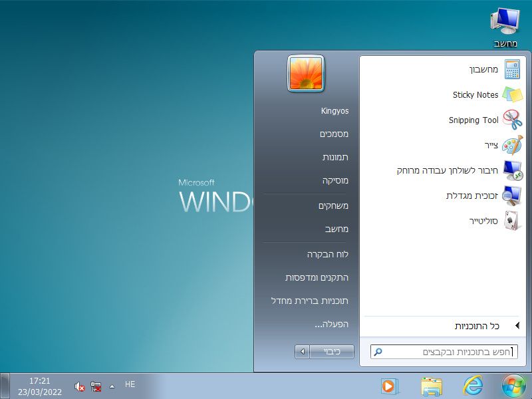Open Paint (צייר) palette icon

coord(513,145)
